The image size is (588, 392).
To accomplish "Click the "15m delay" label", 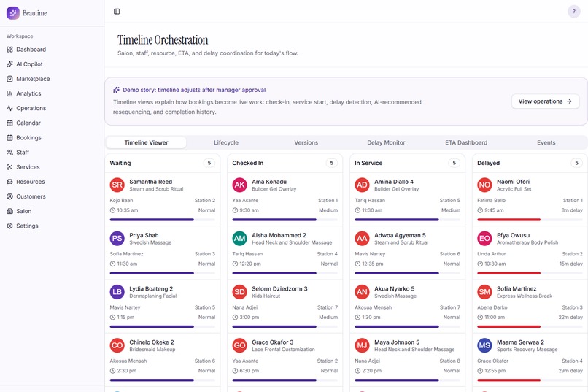I will coord(571,264).
